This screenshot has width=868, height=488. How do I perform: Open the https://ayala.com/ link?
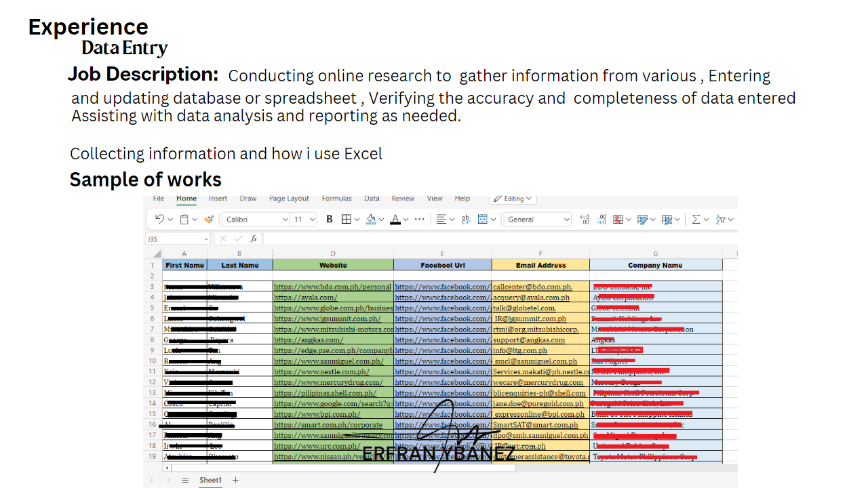click(x=306, y=298)
